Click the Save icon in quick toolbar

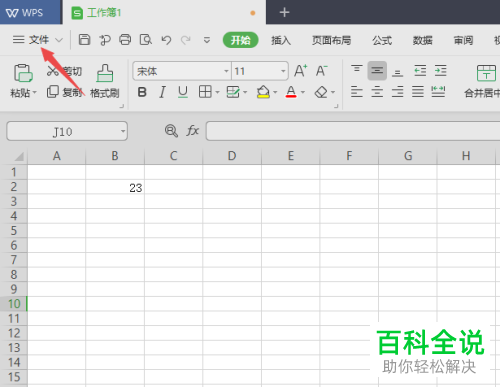point(84,40)
